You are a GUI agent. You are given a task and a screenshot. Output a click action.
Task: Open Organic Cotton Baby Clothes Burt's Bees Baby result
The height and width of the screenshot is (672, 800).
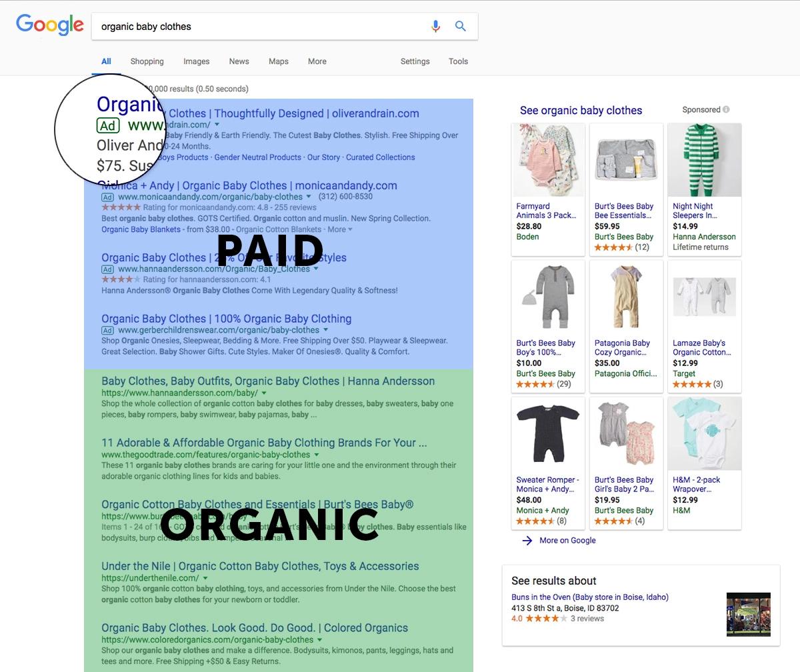(257, 505)
